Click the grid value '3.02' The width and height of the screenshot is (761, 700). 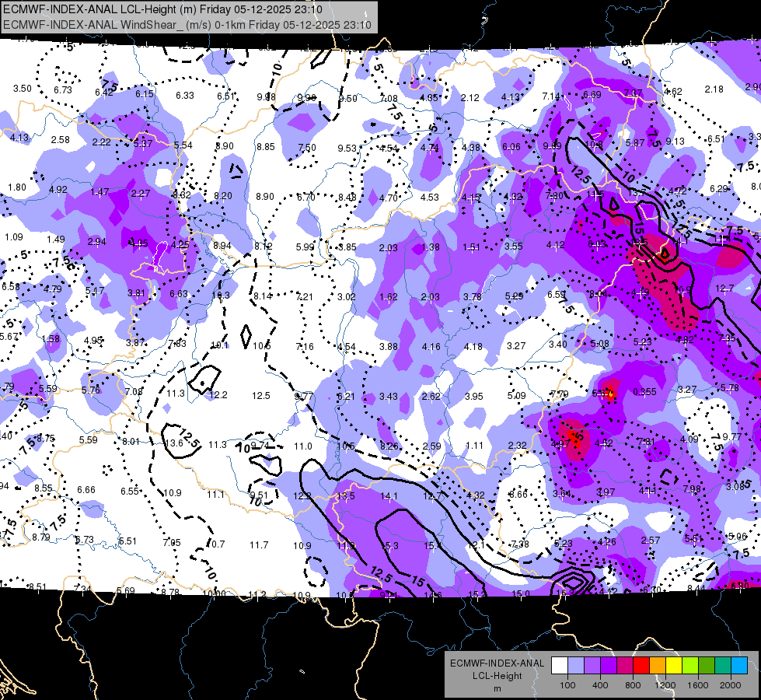[x=347, y=297]
